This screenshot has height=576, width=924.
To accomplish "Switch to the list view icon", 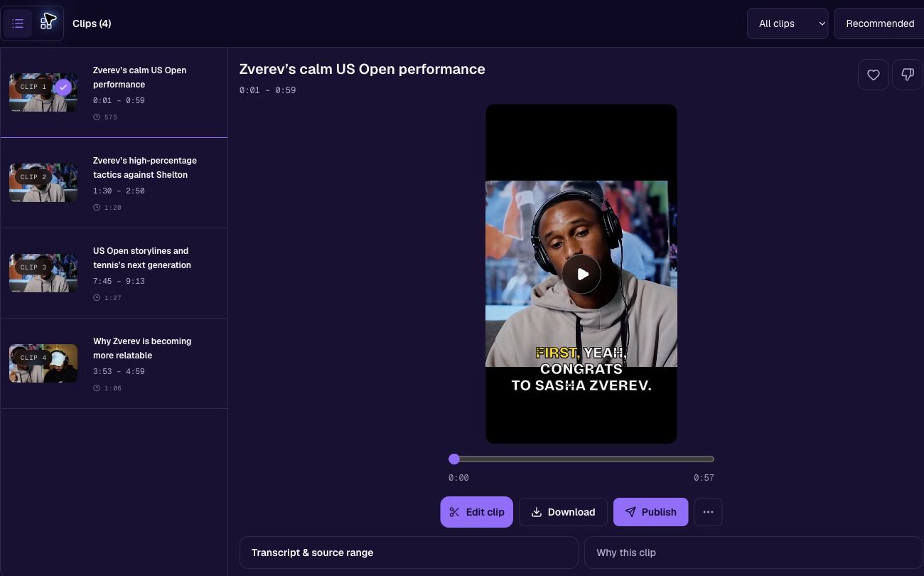I will (18, 23).
